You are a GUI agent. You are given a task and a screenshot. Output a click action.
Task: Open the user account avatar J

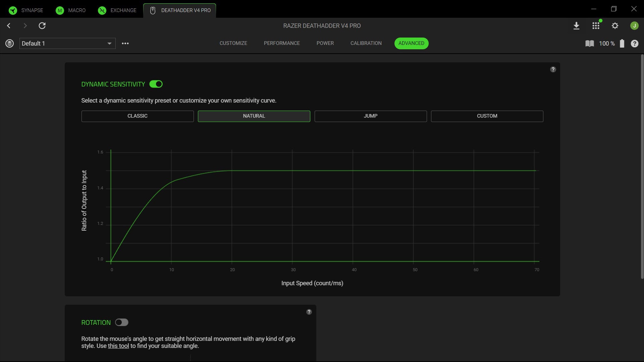click(634, 26)
